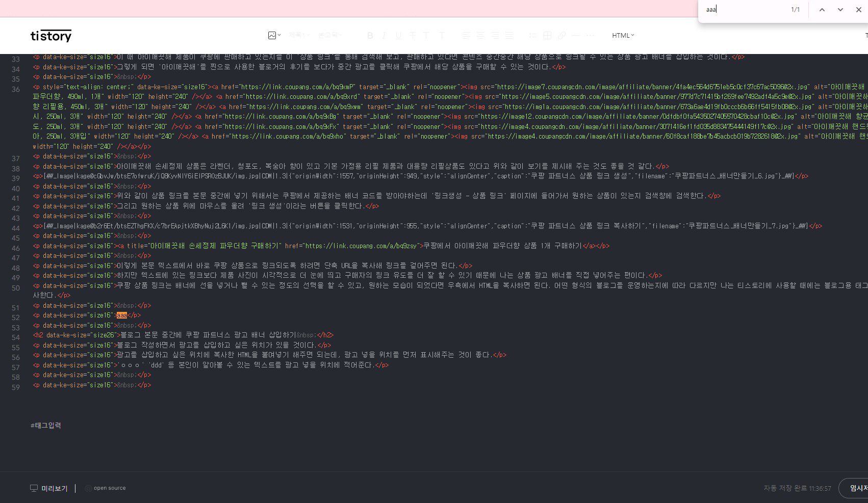Screen dimensions: 868x503
Task: Click line 56 text about 복사한 HTML
Action: pyautogui.click(x=305, y=355)
